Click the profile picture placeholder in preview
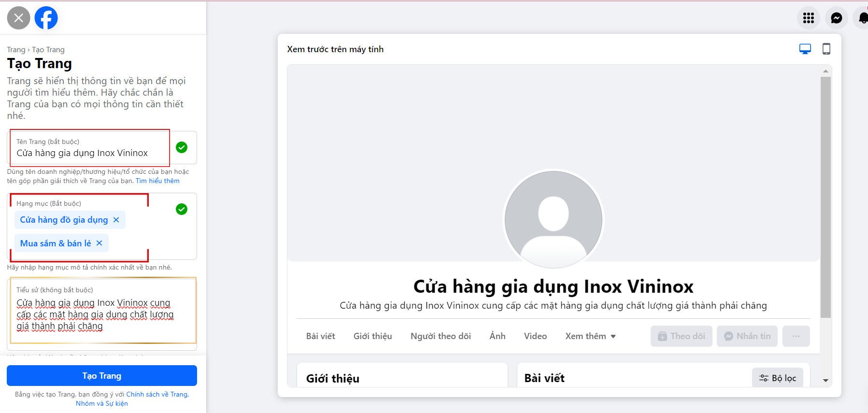The width and height of the screenshot is (868, 413). pos(554,219)
